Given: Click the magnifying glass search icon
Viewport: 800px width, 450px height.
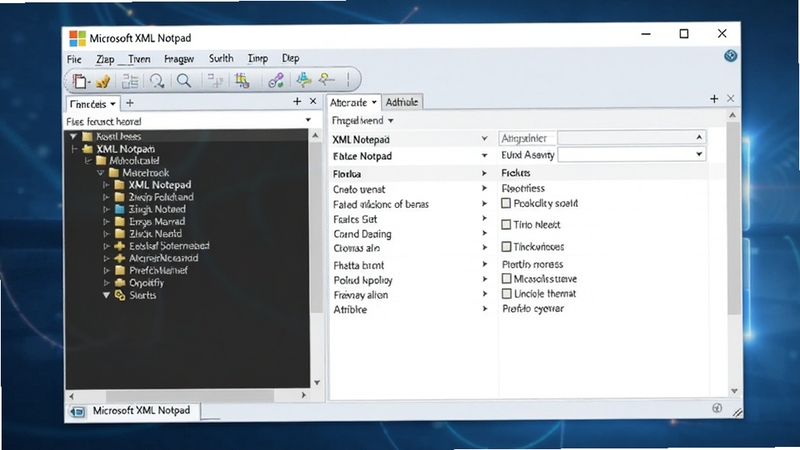Looking at the screenshot, I should (x=184, y=81).
